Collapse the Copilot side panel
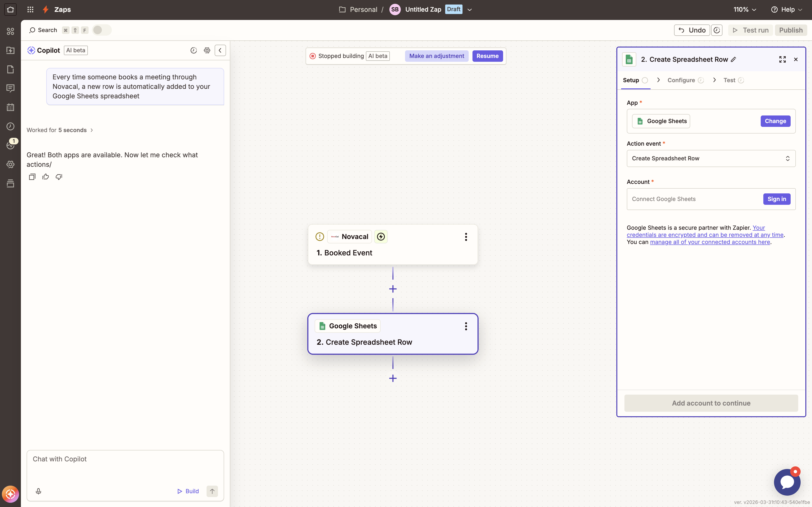Viewport: 812px width, 507px height. (220, 50)
